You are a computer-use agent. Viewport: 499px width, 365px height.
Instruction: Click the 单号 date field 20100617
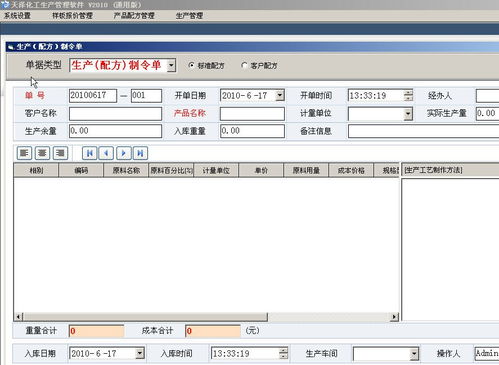click(93, 96)
